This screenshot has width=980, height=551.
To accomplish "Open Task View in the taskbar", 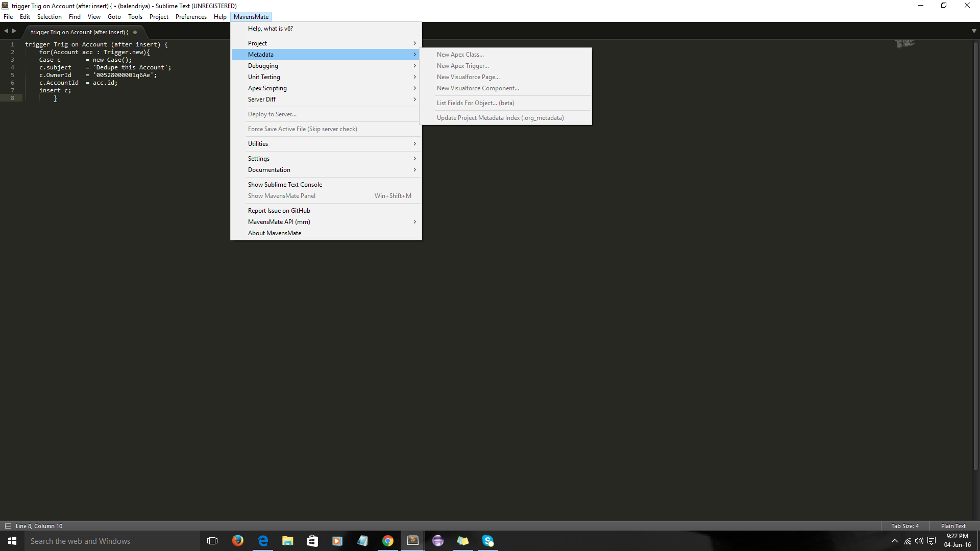I will coord(212,541).
